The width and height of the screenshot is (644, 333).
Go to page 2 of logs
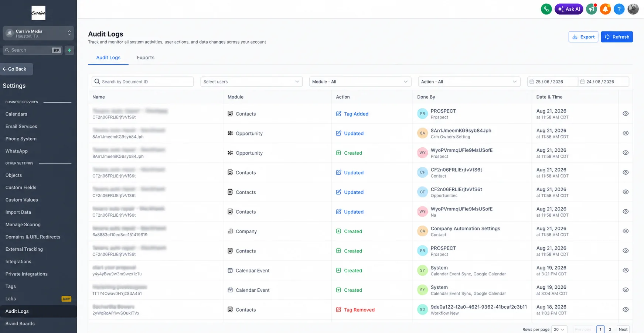[x=610, y=329]
